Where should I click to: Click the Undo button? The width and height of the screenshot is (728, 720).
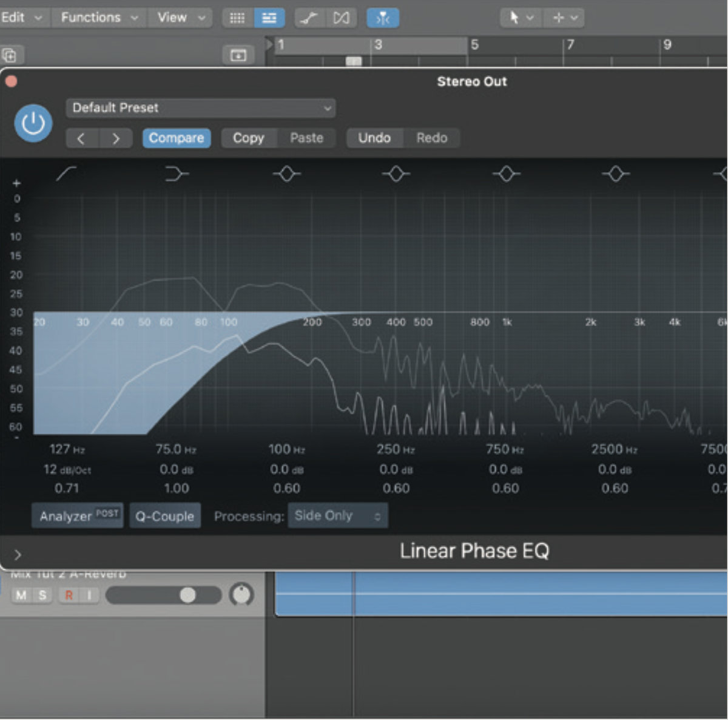(x=374, y=138)
